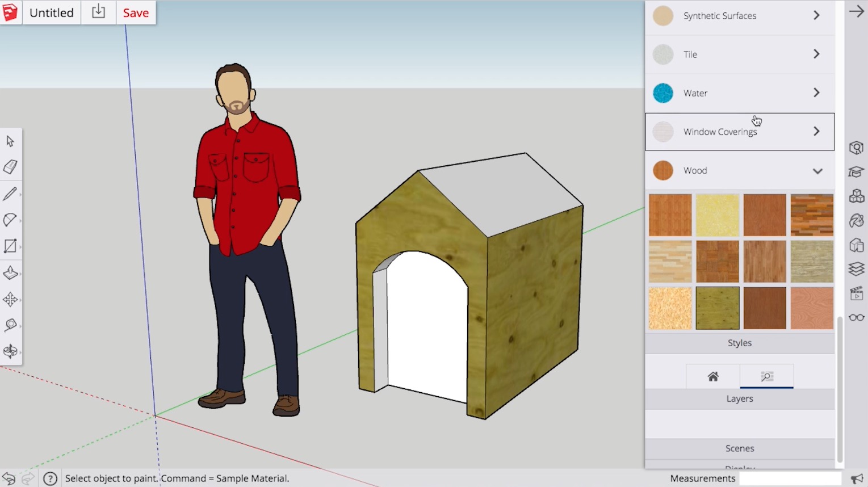The height and width of the screenshot is (487, 868).
Task: Choose the Push/Pull tool
Action: pos(10,273)
